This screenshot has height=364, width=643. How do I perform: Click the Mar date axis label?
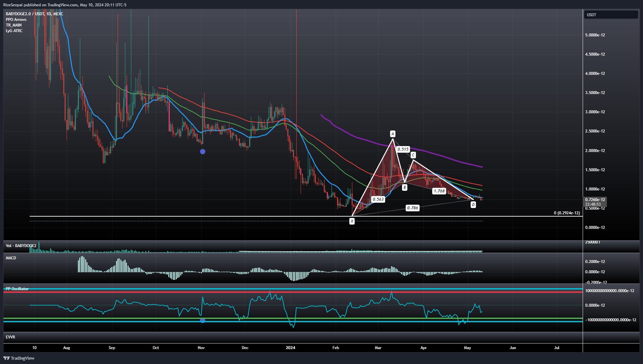(378, 348)
